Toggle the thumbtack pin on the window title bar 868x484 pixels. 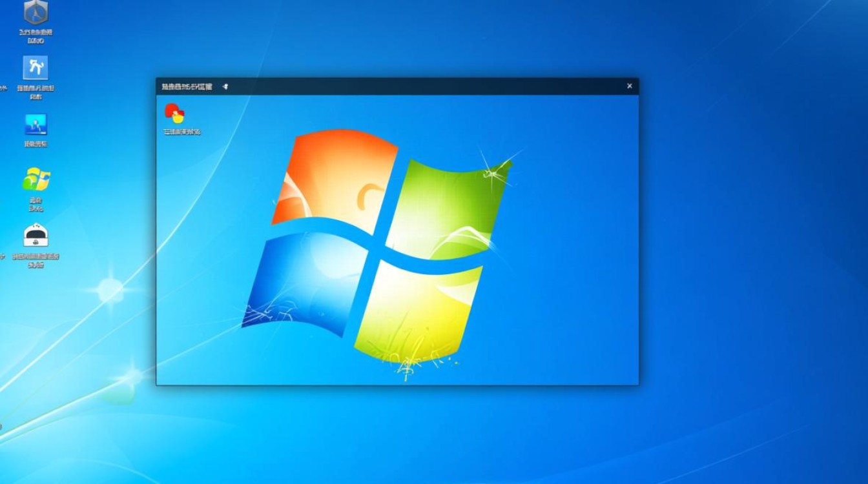pos(225,85)
